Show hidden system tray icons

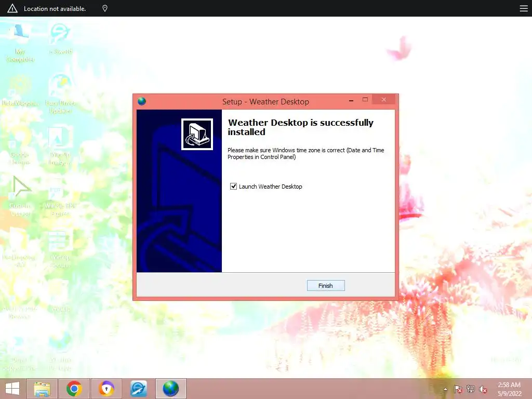445,389
